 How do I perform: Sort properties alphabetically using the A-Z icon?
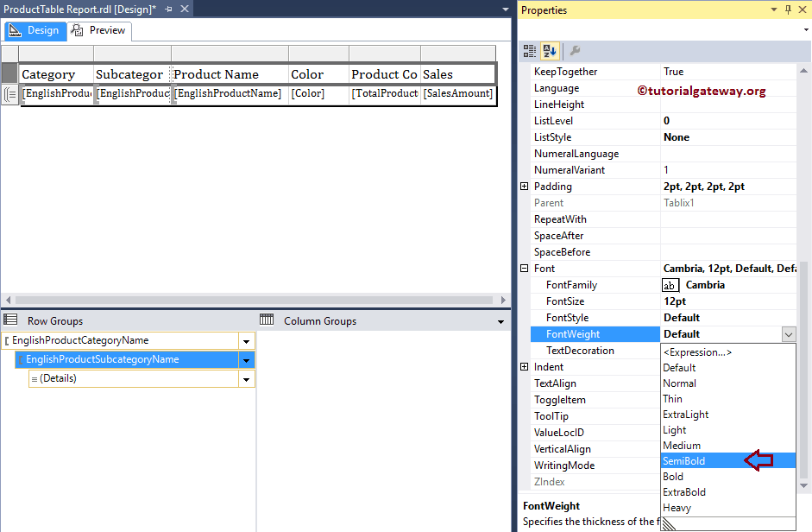pyautogui.click(x=550, y=51)
